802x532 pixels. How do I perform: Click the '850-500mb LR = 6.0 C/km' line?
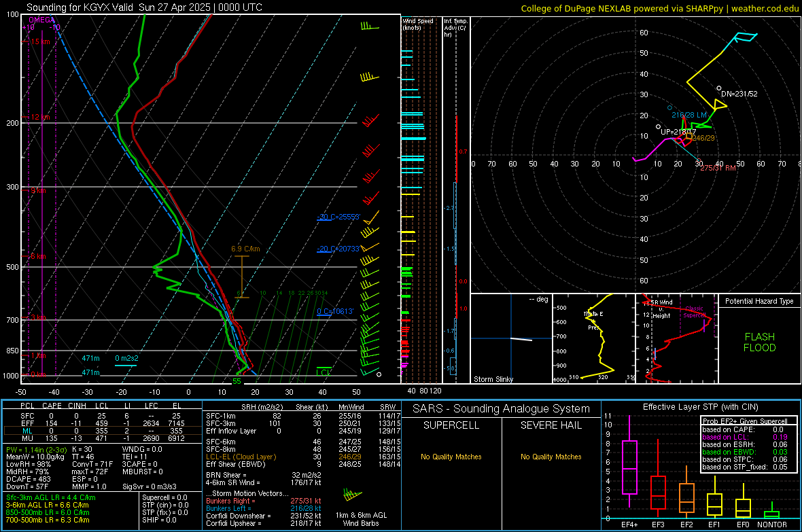[48, 512]
